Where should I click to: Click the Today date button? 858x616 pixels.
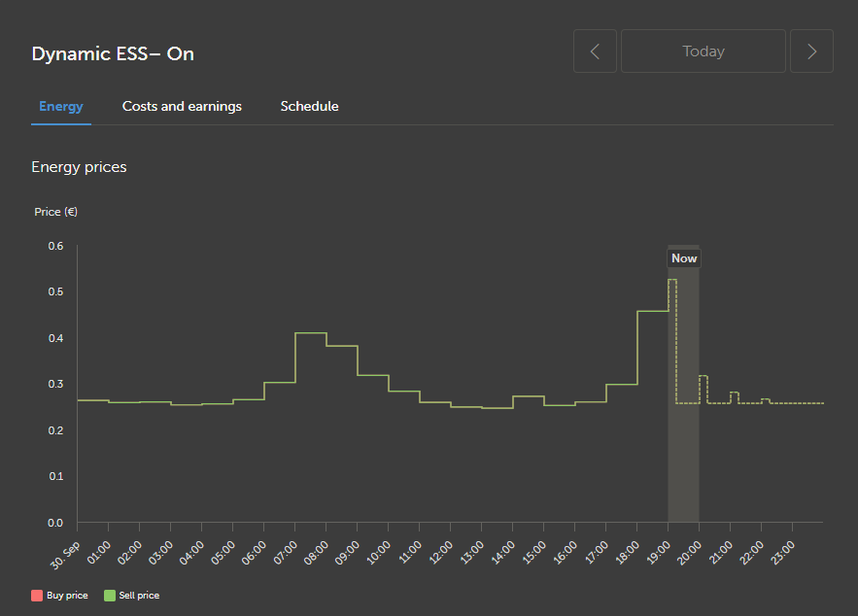coord(703,51)
